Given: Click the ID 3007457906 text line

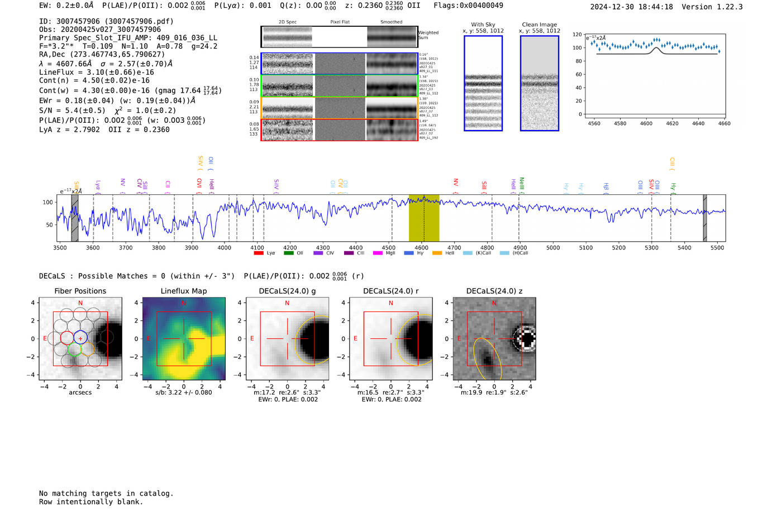Looking at the screenshot, I should tap(106, 21).
